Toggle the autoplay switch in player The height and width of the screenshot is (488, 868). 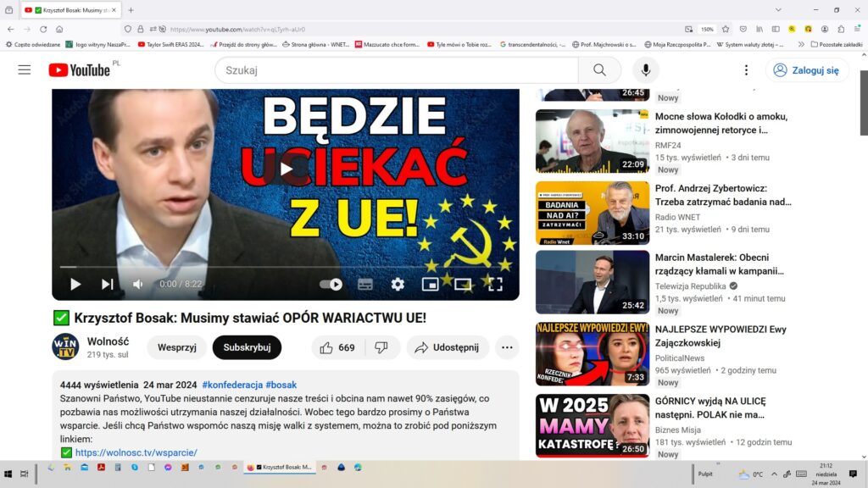coord(331,285)
